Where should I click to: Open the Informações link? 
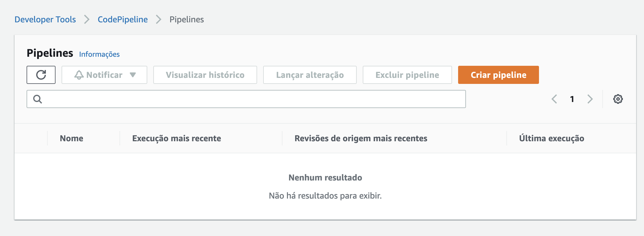coord(99,54)
